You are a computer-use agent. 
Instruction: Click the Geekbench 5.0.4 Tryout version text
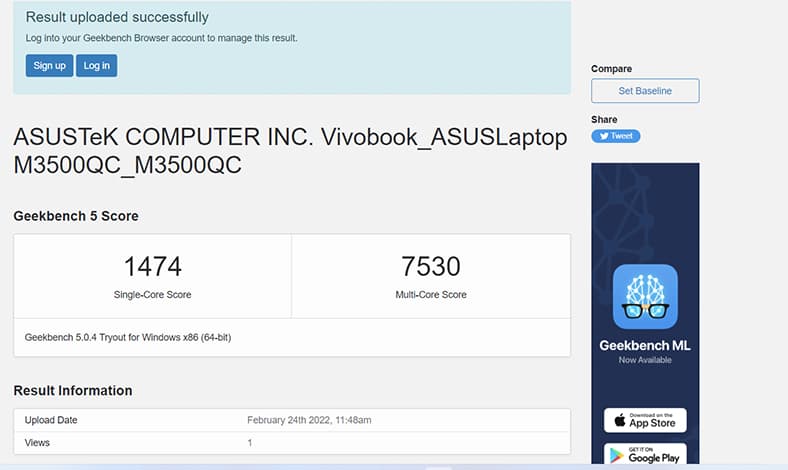128,337
